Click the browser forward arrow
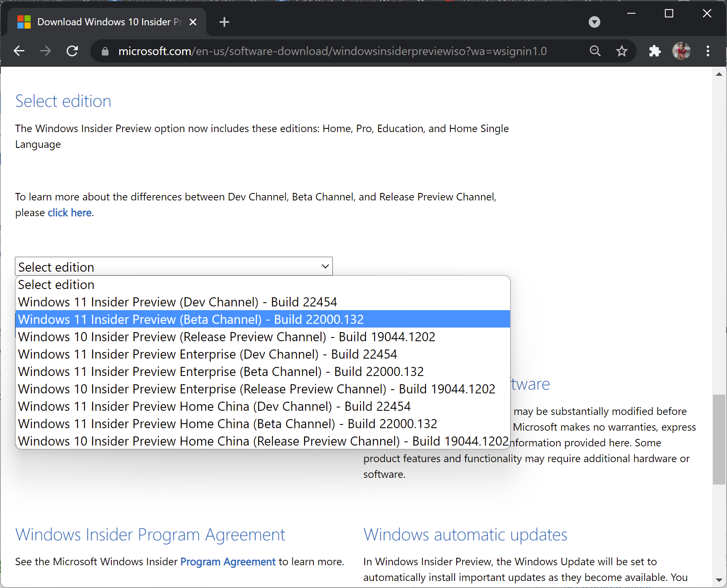Image resolution: width=727 pixels, height=588 pixels. [x=46, y=51]
